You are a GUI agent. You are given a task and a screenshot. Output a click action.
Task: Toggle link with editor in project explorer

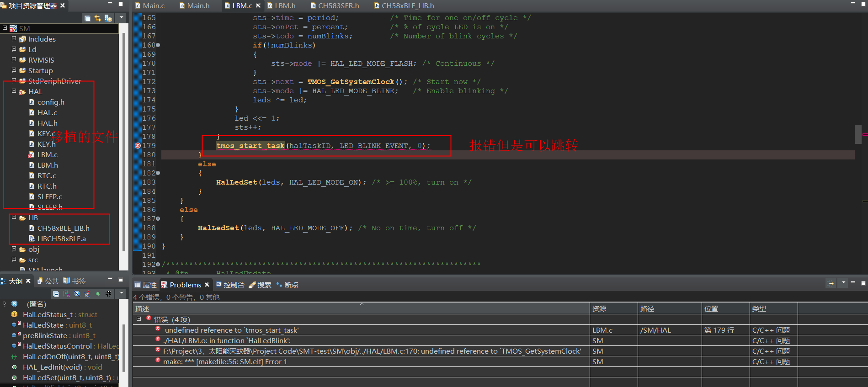pyautogui.click(x=98, y=18)
